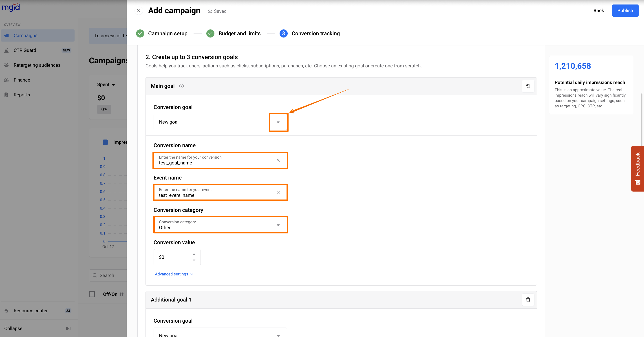Open the Conversion category dropdown
Screen dimensions: 644x337
[278, 225]
